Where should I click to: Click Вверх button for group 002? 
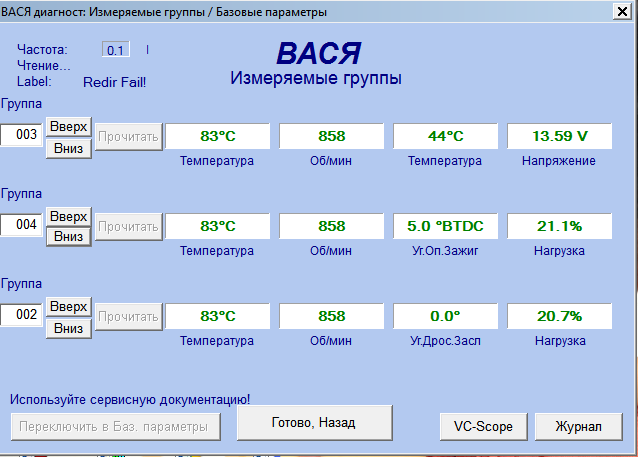[69, 306]
